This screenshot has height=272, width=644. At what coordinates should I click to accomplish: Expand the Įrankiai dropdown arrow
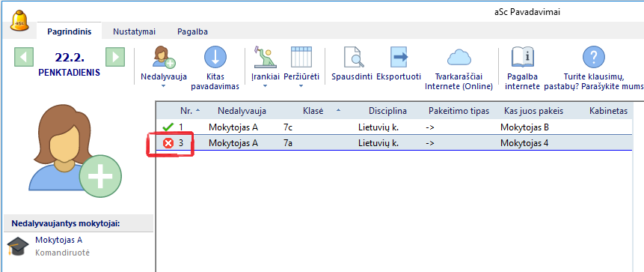[265, 86]
